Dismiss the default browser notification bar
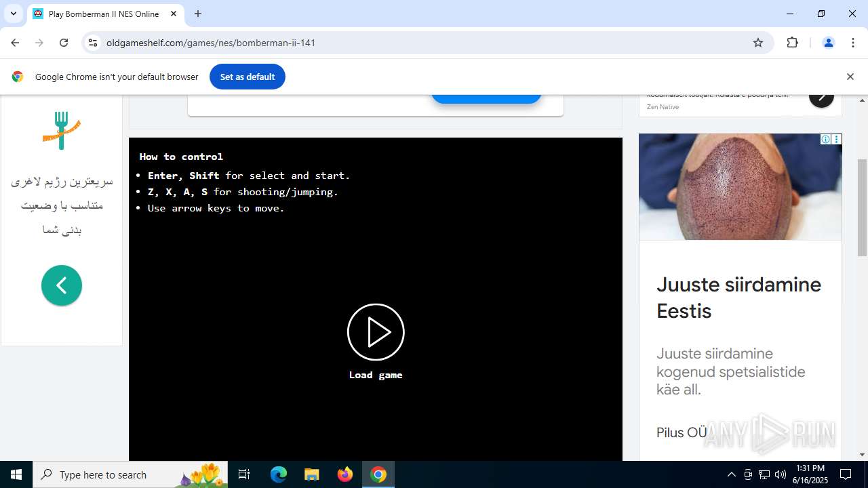The width and height of the screenshot is (868, 488). coord(850,77)
